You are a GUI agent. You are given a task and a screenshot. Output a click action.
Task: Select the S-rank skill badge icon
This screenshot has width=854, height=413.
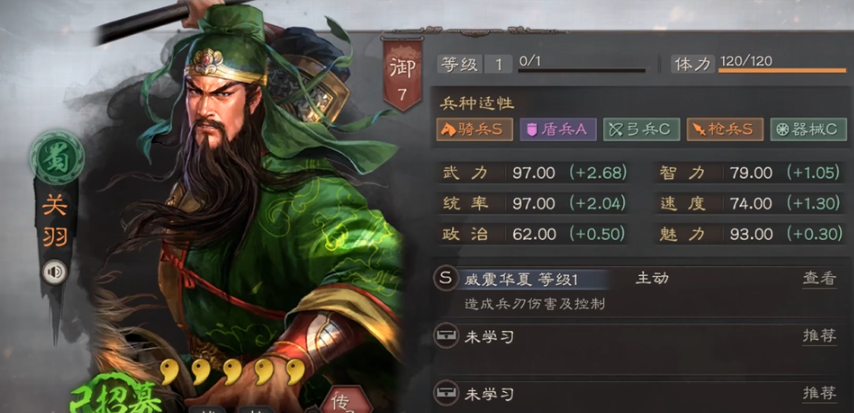click(x=446, y=279)
